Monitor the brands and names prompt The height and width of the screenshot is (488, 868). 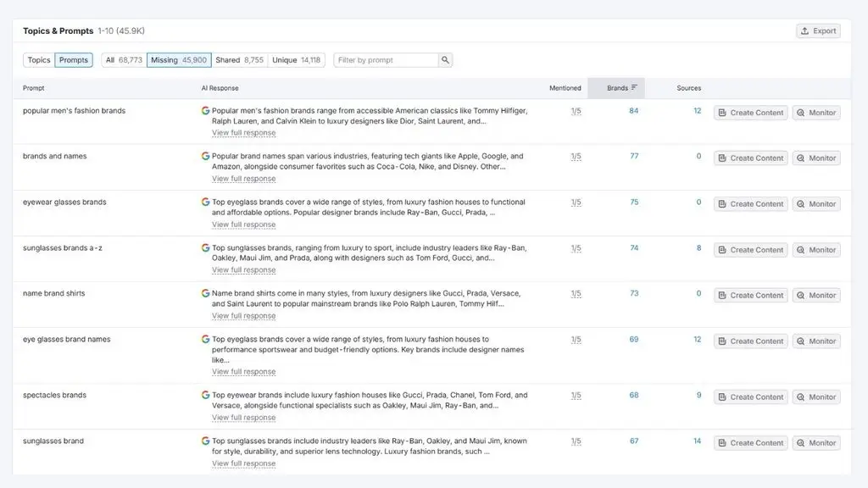tap(816, 158)
